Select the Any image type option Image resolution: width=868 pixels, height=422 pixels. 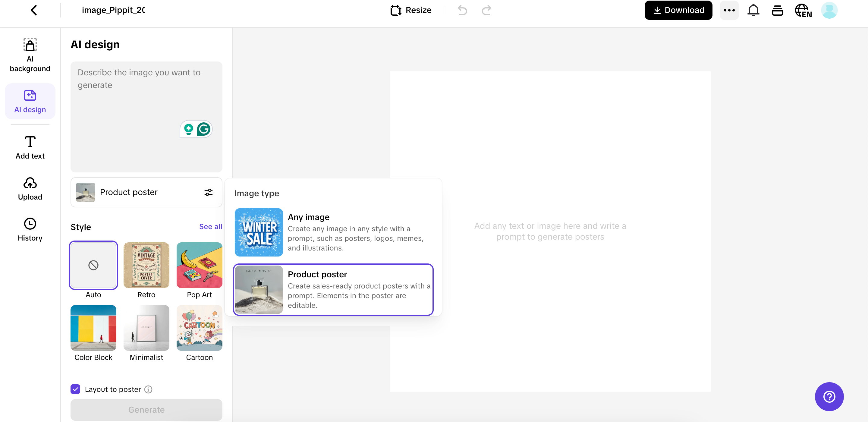tap(333, 232)
